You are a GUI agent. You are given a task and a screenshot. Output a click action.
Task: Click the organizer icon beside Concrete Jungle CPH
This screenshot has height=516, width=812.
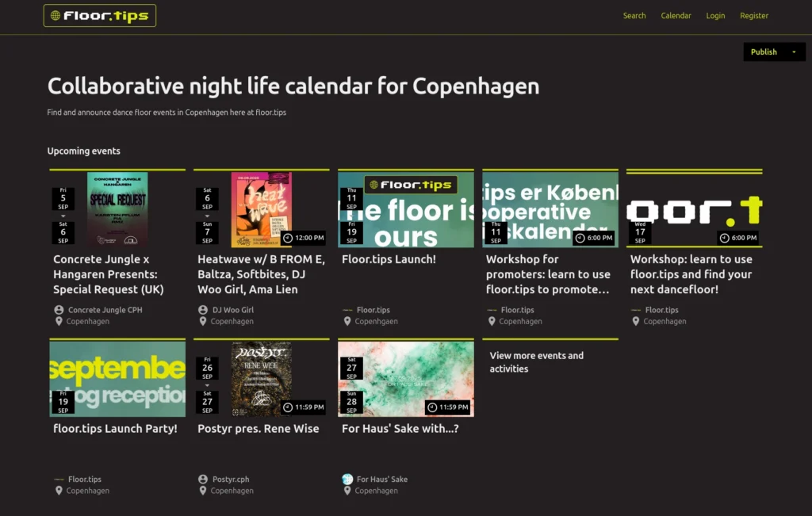(x=59, y=310)
